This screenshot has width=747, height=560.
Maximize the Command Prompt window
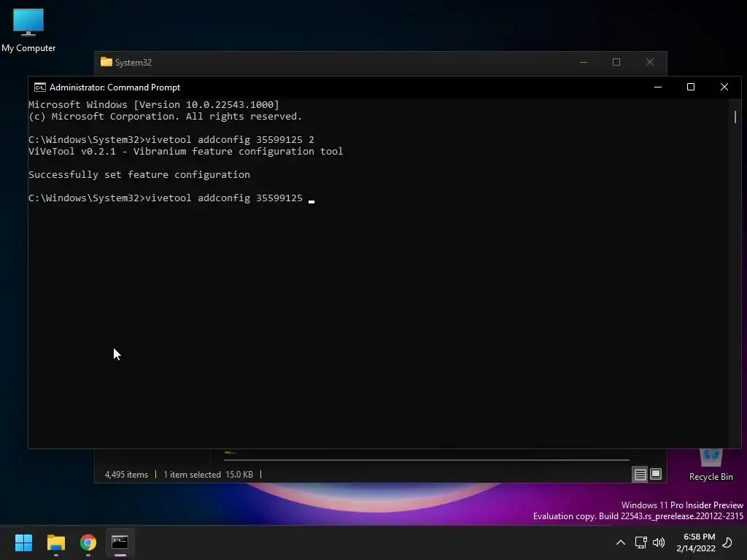coord(691,87)
